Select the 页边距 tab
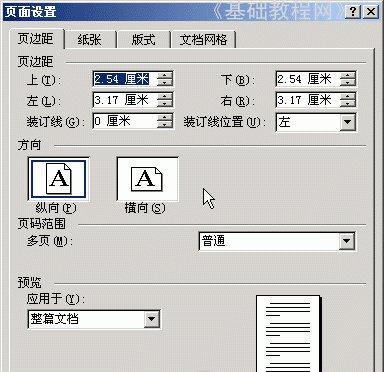384x372 pixels. (36, 39)
